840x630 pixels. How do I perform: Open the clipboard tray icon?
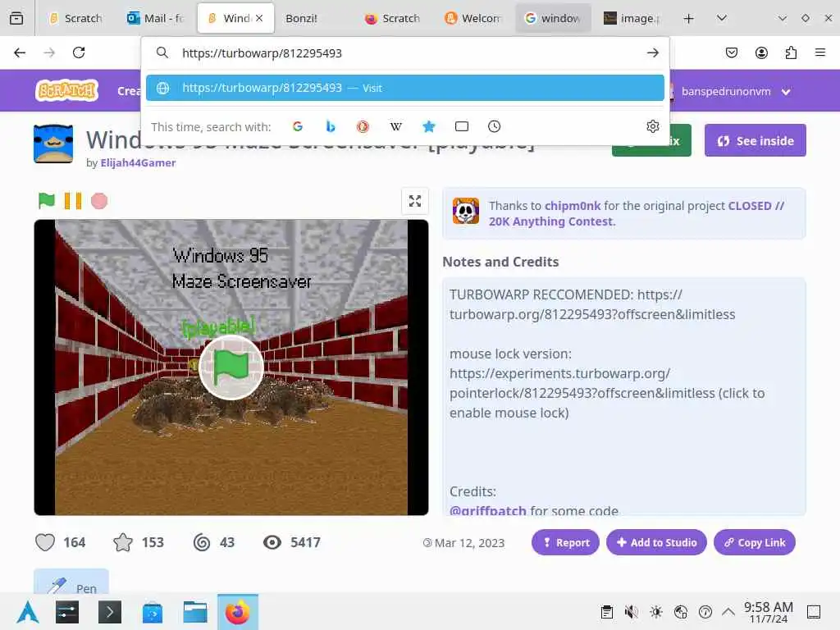click(x=606, y=612)
